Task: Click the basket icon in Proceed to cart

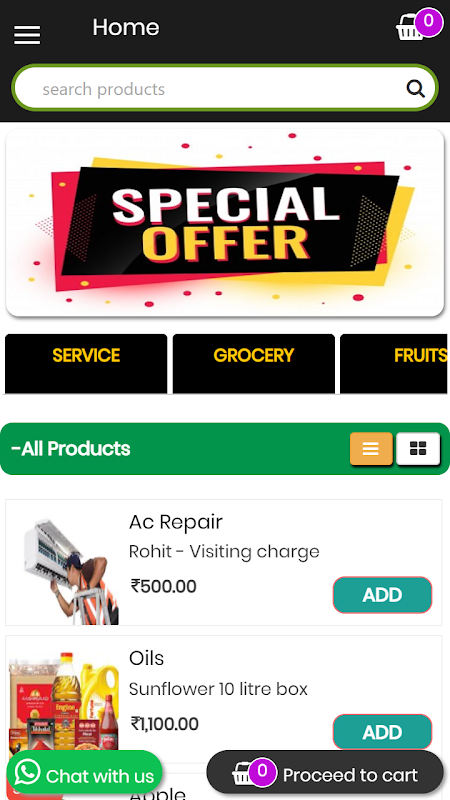Action: click(x=244, y=774)
